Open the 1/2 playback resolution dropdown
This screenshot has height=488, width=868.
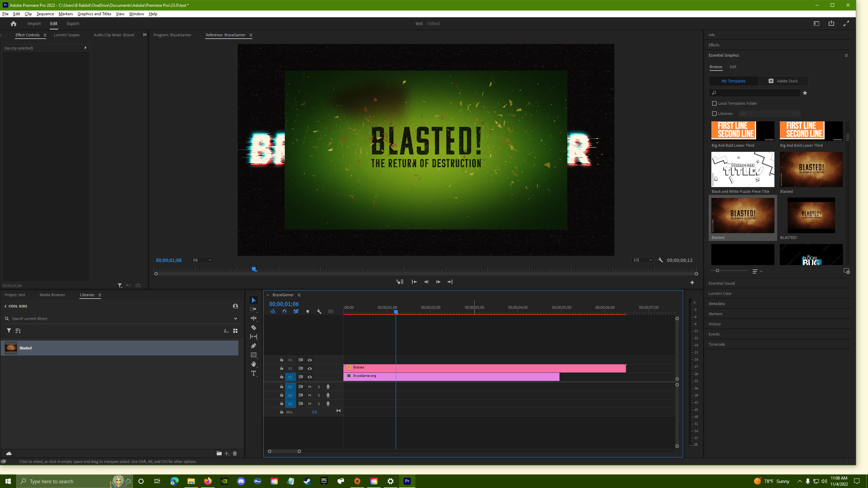coord(642,260)
